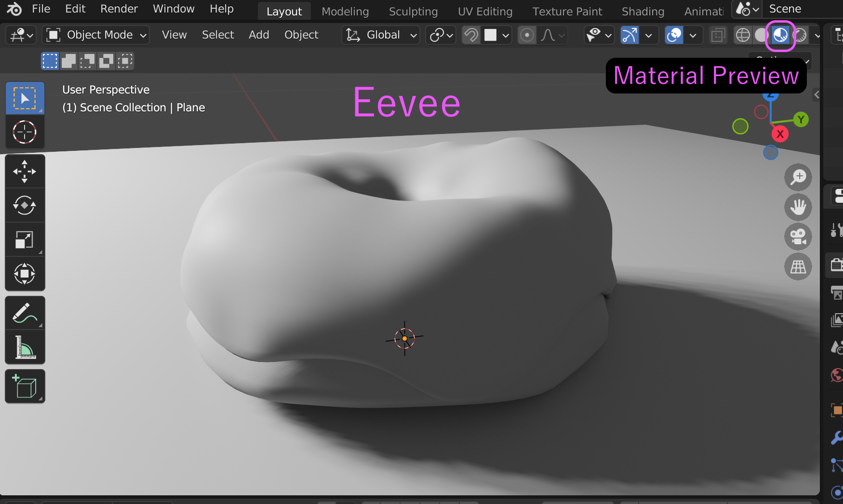Click the red X axis gizmo ball
Viewport: 843px width, 504px height.
780,134
